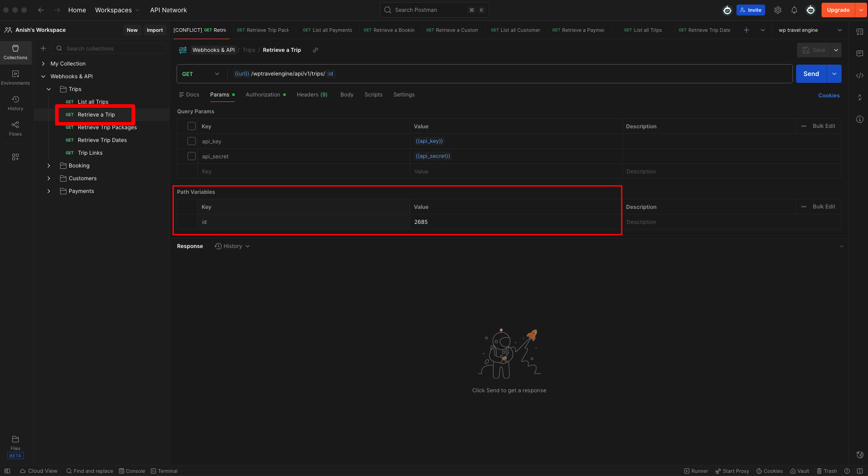This screenshot has width=868, height=476.
Task: Open the GET method dropdown
Action: [201, 74]
